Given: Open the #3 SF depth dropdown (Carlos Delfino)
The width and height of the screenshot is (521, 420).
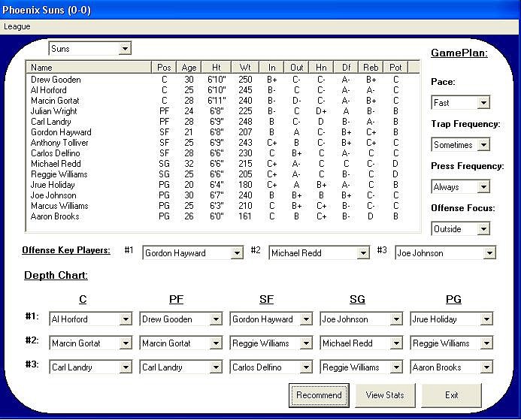Looking at the screenshot, I should pyautogui.click(x=271, y=367).
